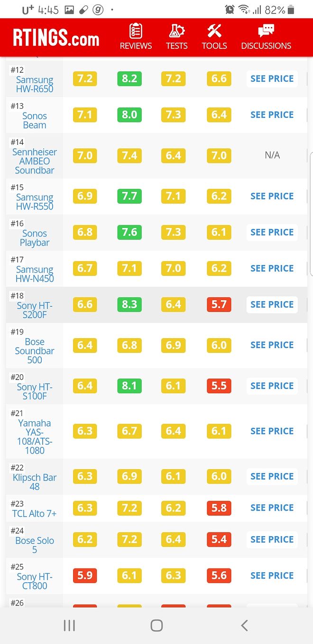The height and width of the screenshot is (644, 313).
Task: Select the 8.3 score for Sony HT-S200F
Action: pyautogui.click(x=129, y=304)
